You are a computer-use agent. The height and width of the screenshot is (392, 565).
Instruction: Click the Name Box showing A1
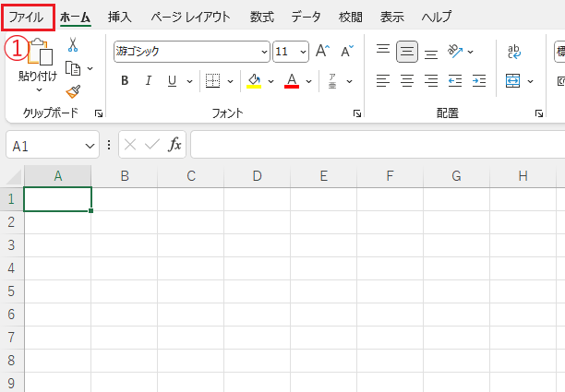coord(53,145)
